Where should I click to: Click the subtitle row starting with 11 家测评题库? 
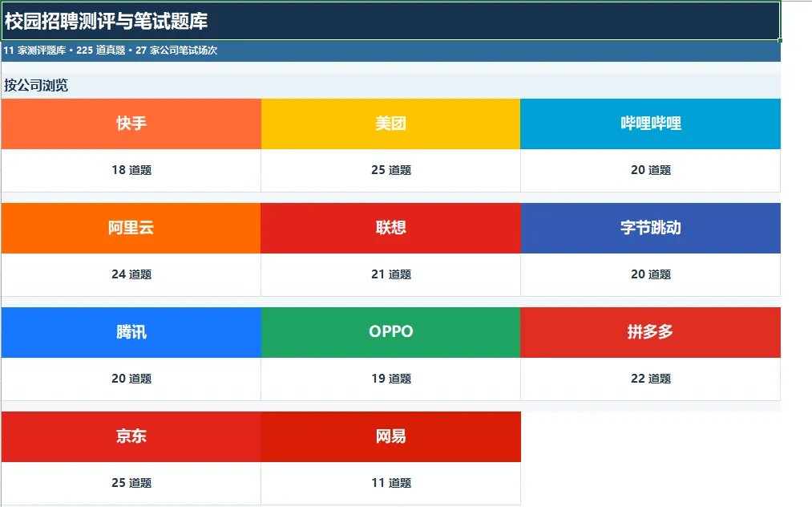pyautogui.click(x=390, y=51)
